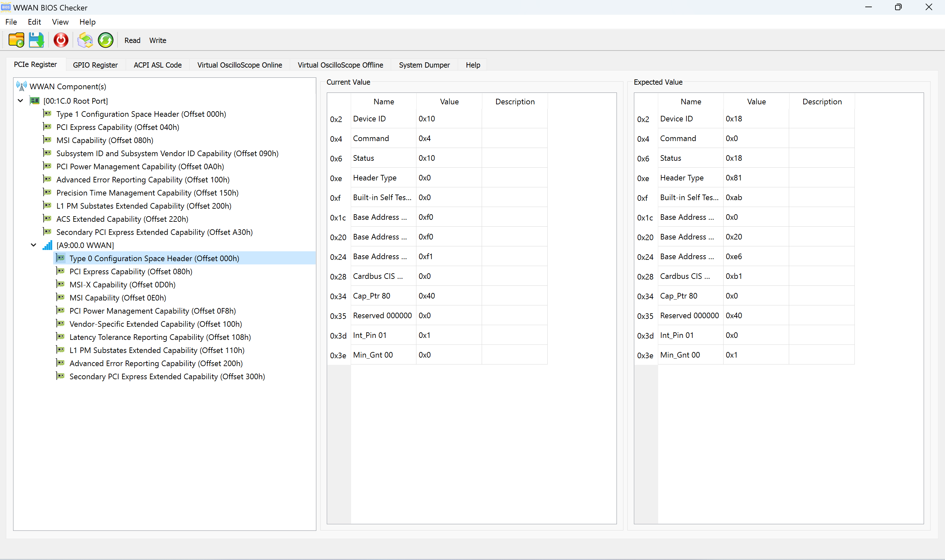945x560 pixels.
Task: Click the Value column header in Current Value
Action: point(449,102)
